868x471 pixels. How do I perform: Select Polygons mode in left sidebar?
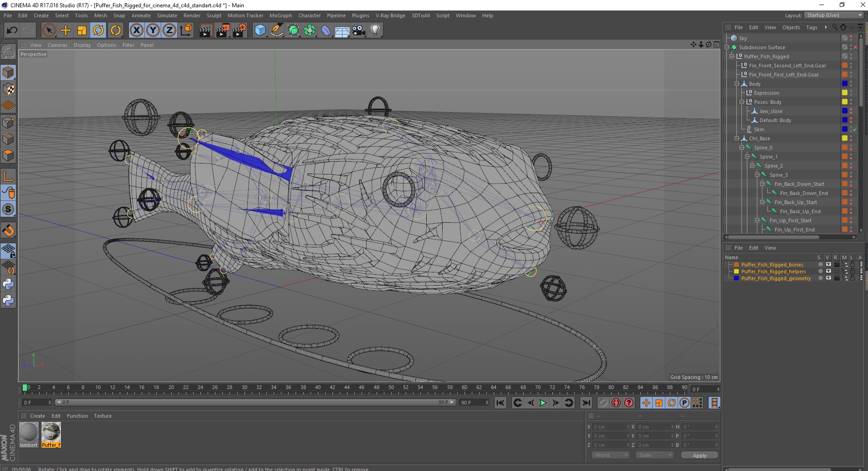(x=8, y=155)
